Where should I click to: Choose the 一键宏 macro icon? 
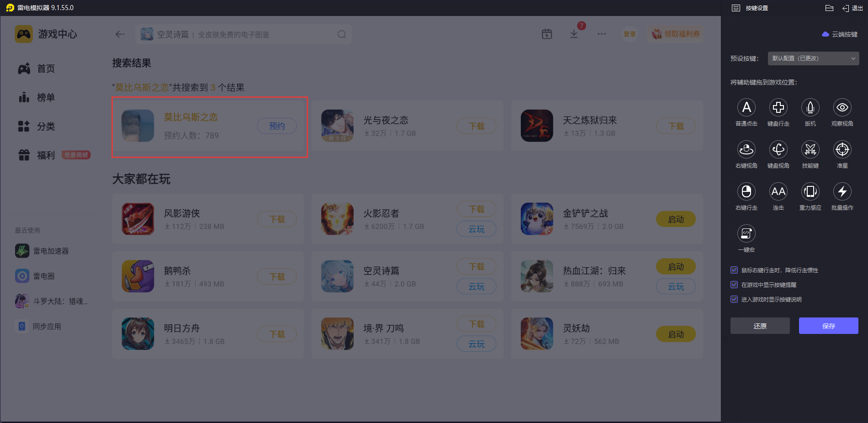click(x=746, y=233)
